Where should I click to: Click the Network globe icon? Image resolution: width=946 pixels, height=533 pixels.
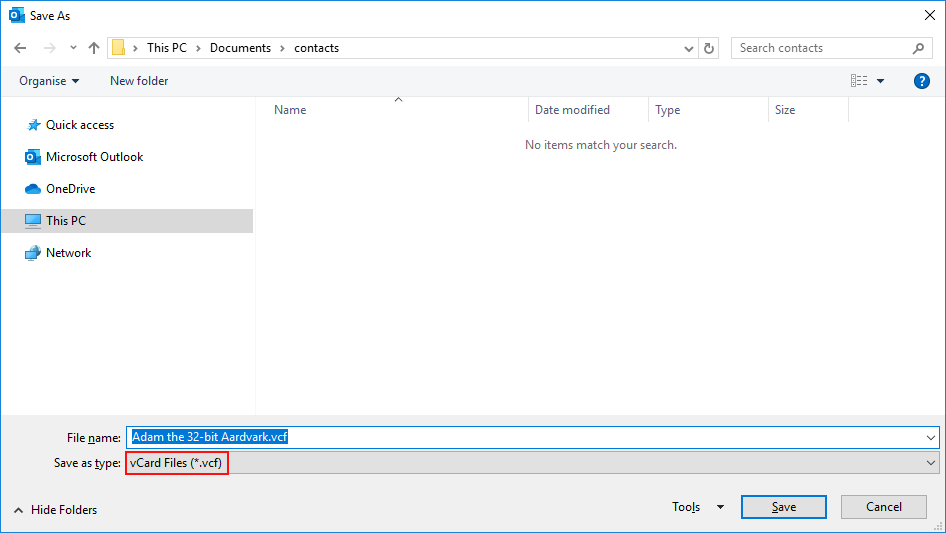tap(33, 253)
